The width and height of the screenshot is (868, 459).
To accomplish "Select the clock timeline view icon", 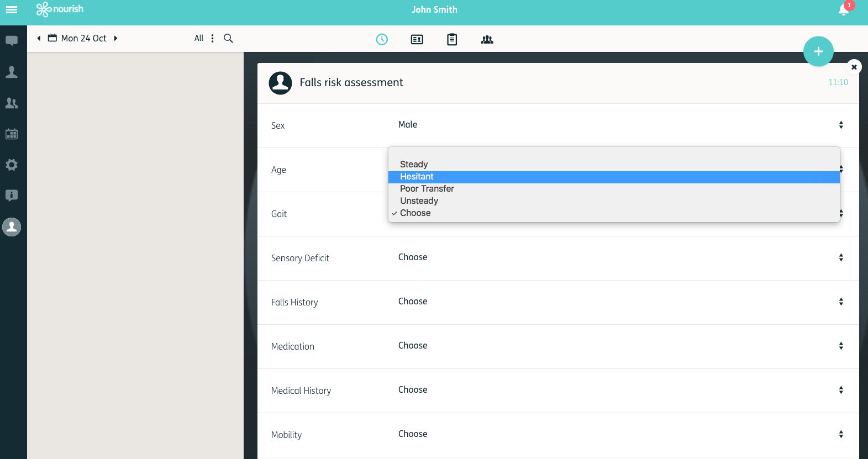I will click(382, 39).
